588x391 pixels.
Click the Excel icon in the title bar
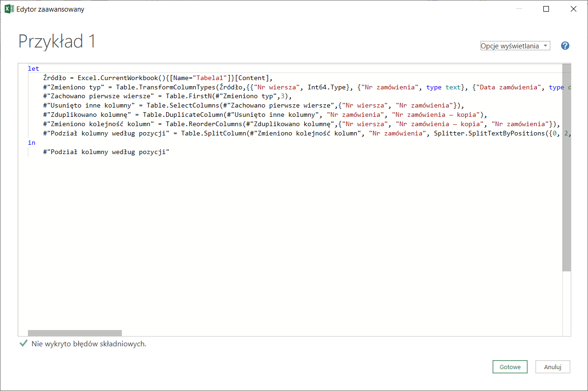(x=8, y=9)
